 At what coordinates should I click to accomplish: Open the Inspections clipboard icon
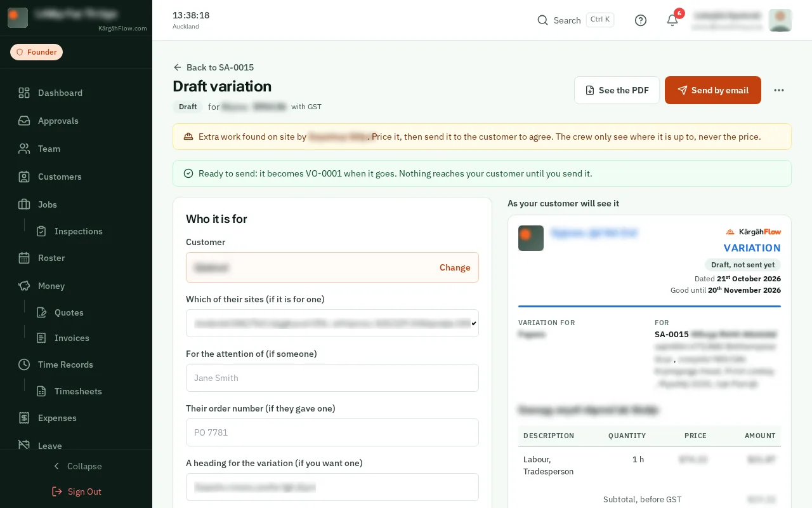tap(41, 231)
